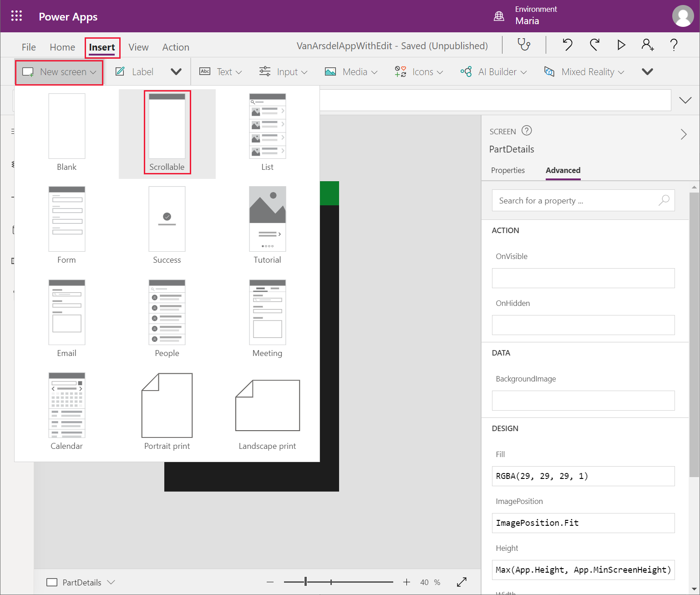The height and width of the screenshot is (595, 700).
Task: Click the OnVisible formula field
Action: click(x=583, y=278)
